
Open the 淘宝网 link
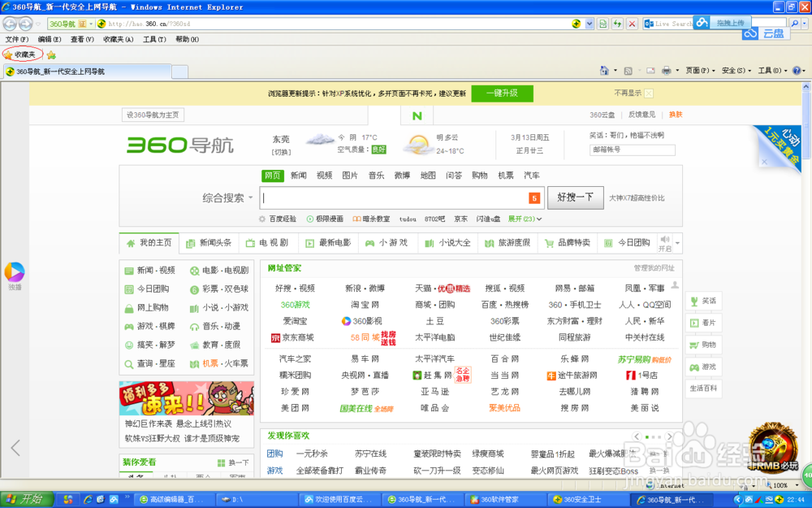tap(365, 305)
